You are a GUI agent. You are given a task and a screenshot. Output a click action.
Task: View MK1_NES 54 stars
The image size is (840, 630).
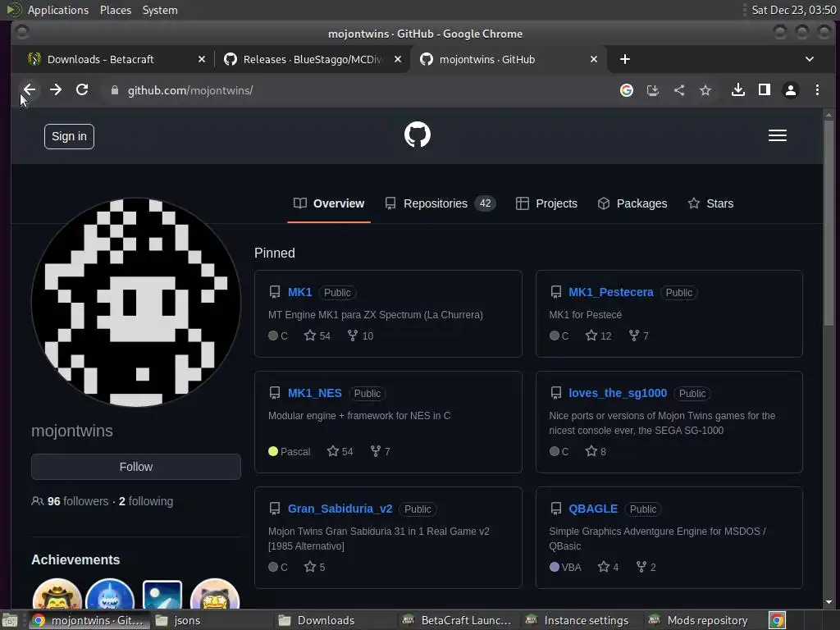pyautogui.click(x=340, y=452)
